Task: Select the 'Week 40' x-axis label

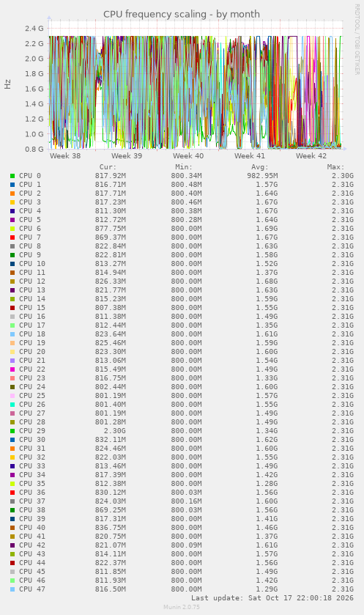Action: (x=188, y=155)
